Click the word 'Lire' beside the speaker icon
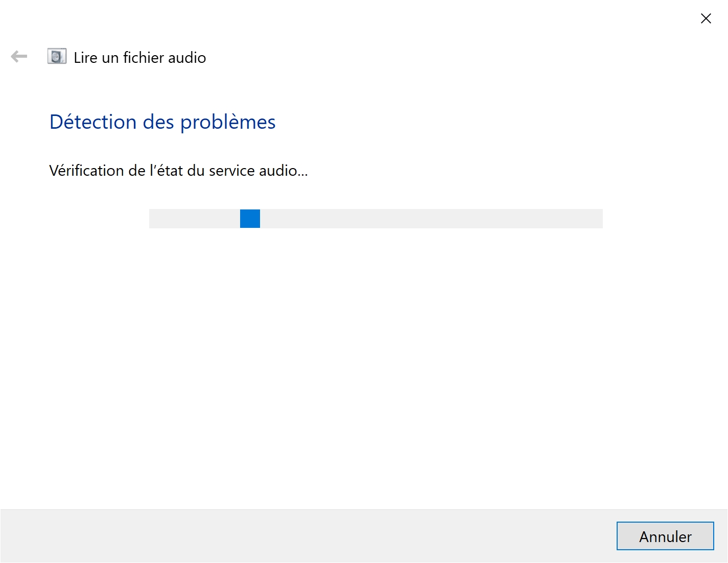Viewport: 728px width, 563px height. coord(86,58)
